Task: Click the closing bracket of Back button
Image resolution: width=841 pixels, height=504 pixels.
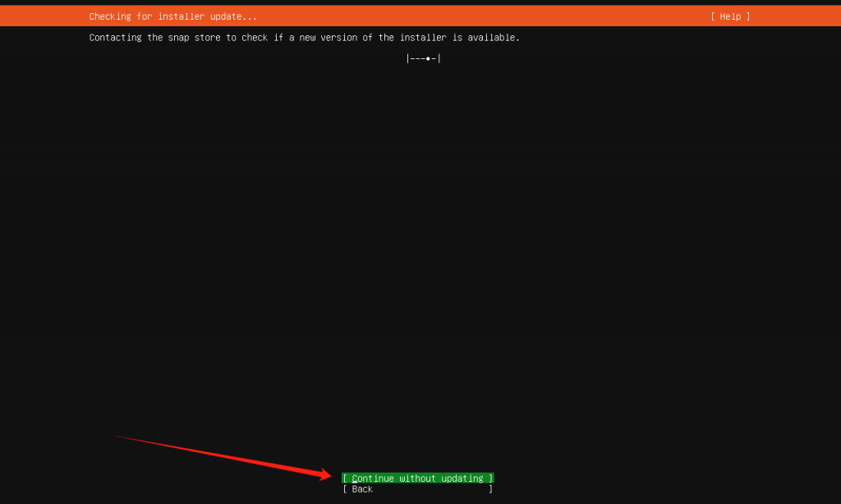Action: tap(490, 489)
